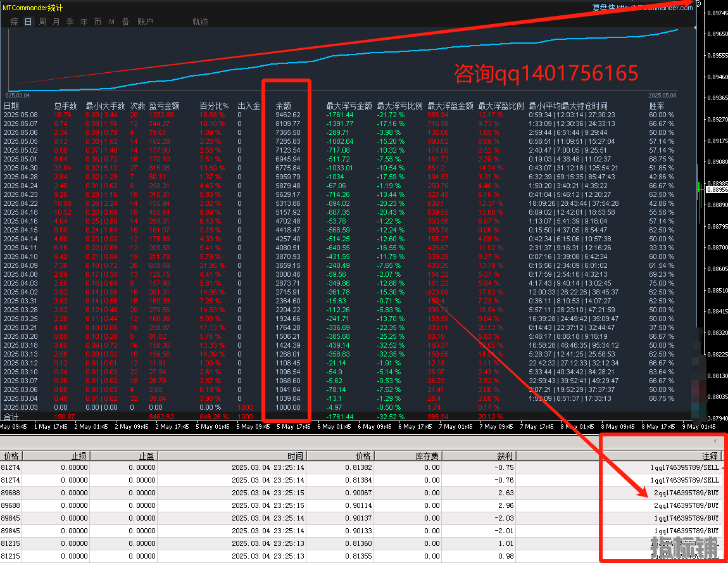
Task: Select the trade row with profit 2.96
Action: [x=362, y=505]
